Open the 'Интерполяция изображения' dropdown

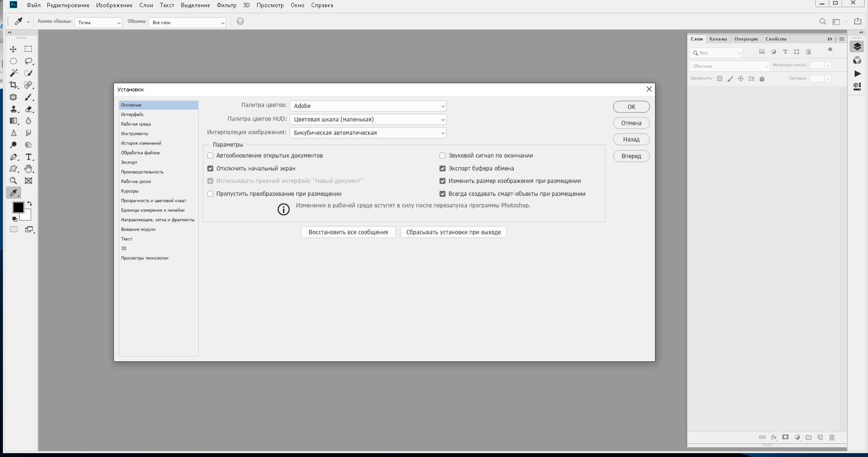point(368,133)
